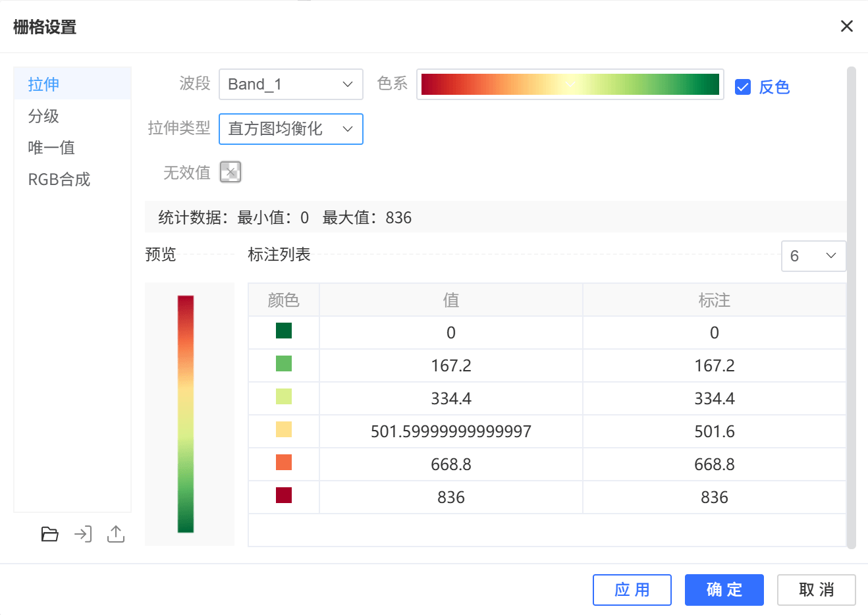
Task: Click the 无效值 no-data checkerboard icon
Action: 231,172
